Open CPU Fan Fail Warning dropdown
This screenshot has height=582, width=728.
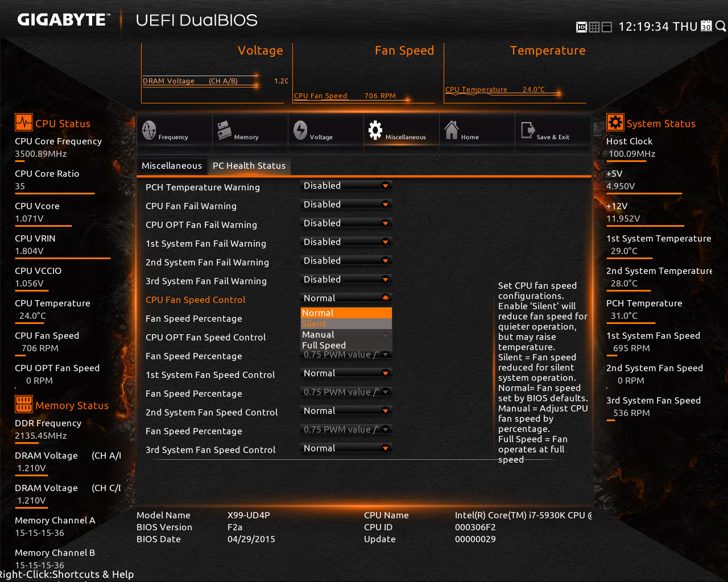tap(346, 205)
